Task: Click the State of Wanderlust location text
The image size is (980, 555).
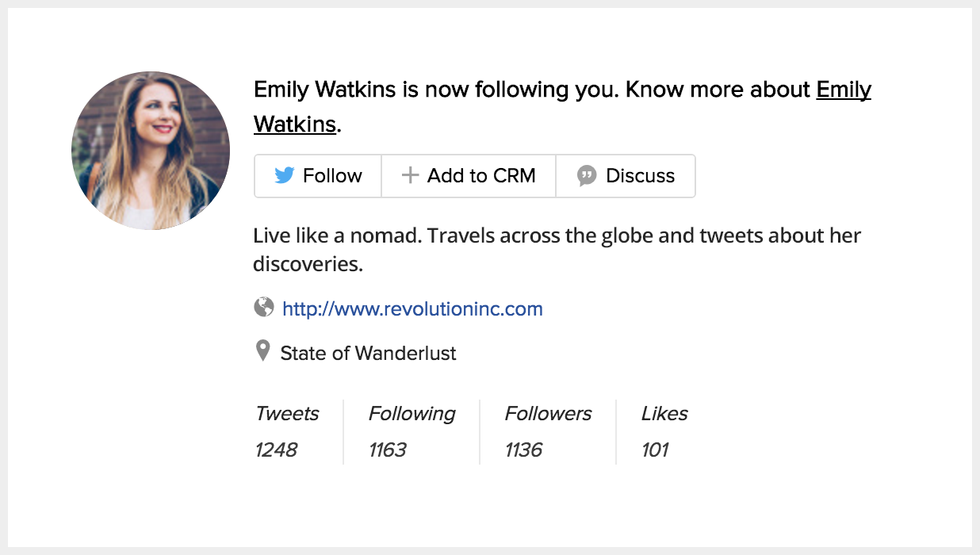Action: point(368,353)
